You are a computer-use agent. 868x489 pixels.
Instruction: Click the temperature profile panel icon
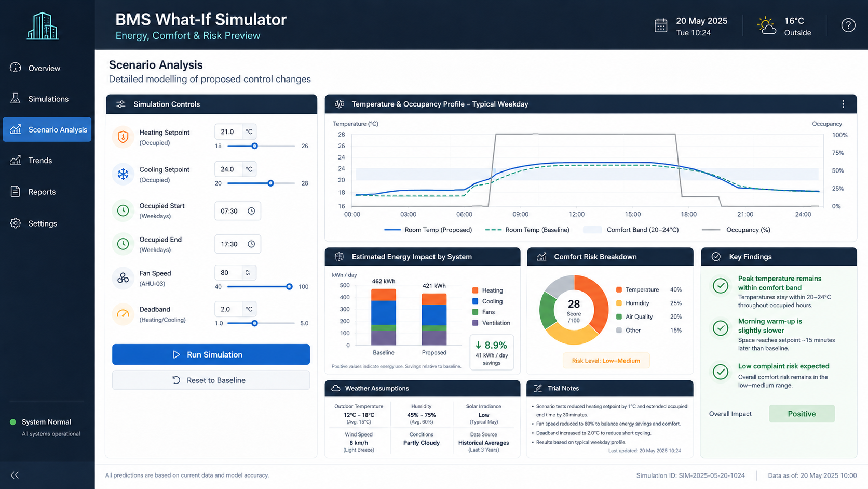[x=339, y=104]
